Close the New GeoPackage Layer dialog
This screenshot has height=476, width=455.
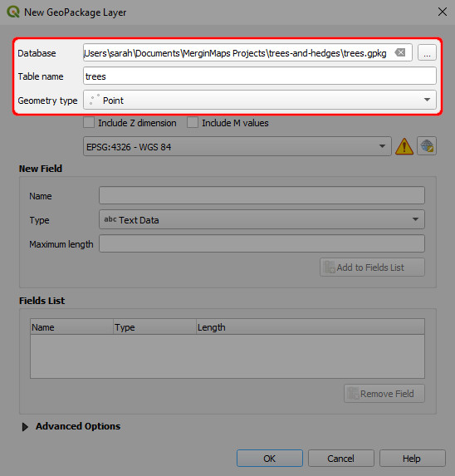pos(443,12)
